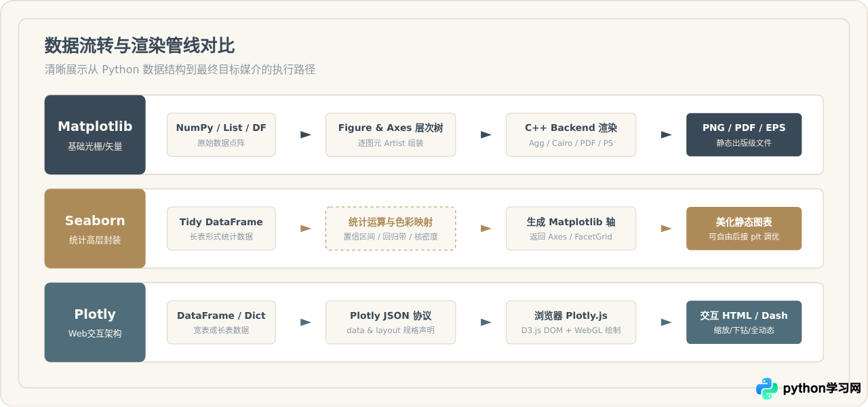
Task: Click the 交互 HTML / Dash output box
Action: [x=744, y=322]
